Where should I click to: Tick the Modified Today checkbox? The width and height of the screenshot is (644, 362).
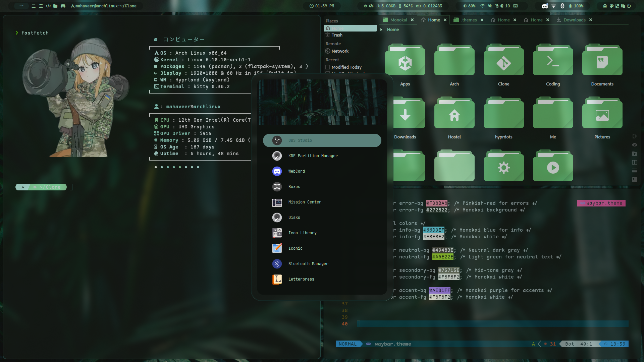(328, 67)
